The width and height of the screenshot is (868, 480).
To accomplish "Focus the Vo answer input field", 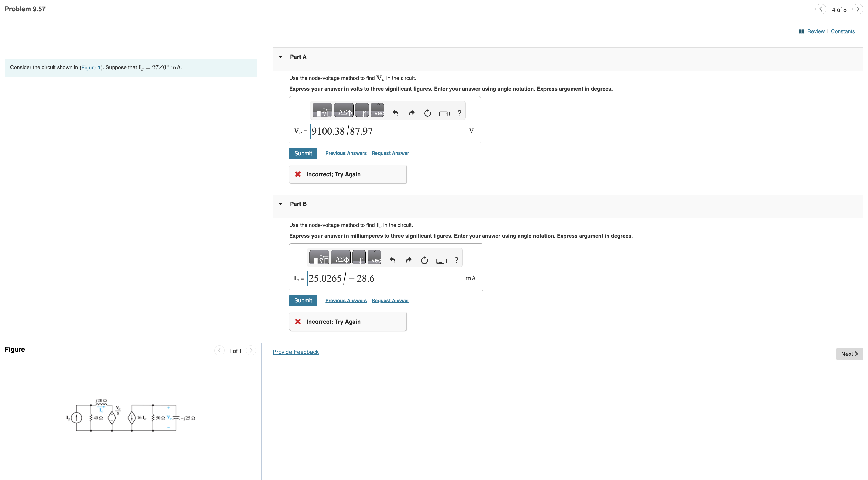I will [387, 131].
